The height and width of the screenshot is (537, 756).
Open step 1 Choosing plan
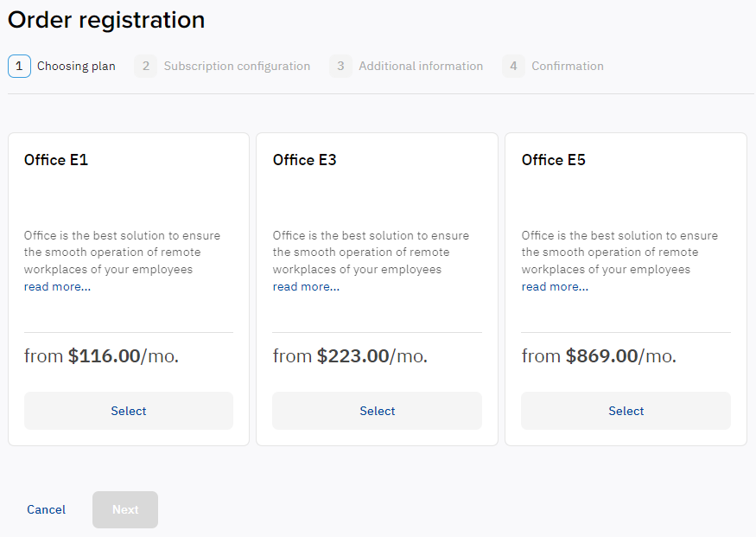(76, 66)
